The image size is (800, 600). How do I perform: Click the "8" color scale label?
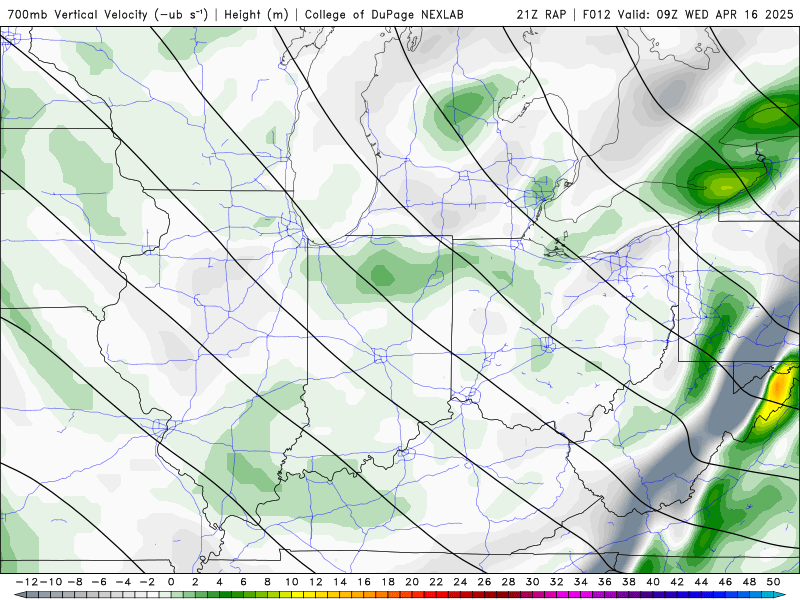coord(267,582)
